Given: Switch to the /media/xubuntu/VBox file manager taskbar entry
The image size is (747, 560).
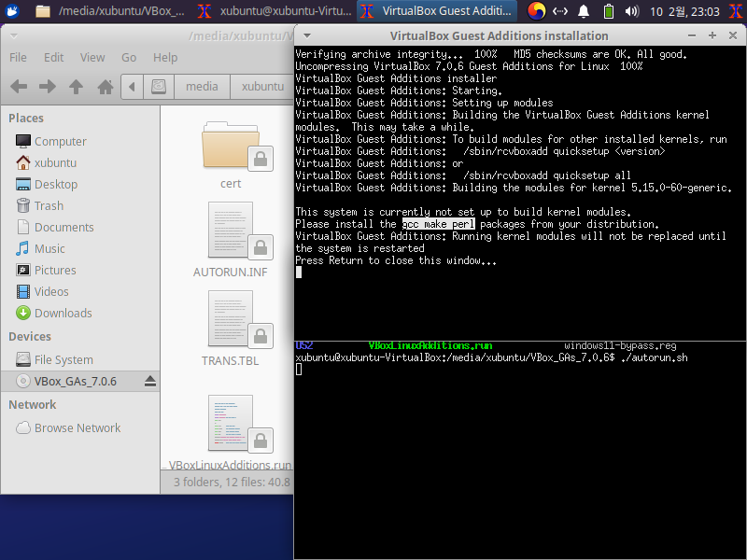Looking at the screenshot, I should pos(110,10).
